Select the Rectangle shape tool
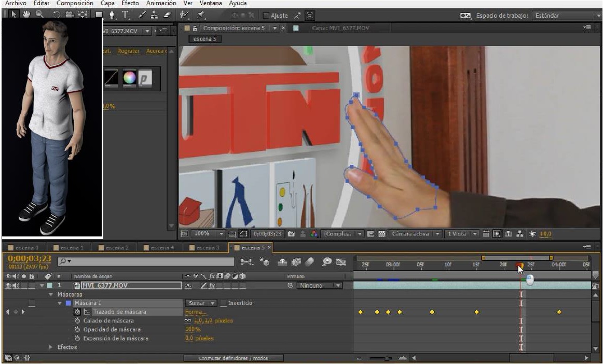This screenshot has height=364, width=603. pyautogui.click(x=99, y=15)
